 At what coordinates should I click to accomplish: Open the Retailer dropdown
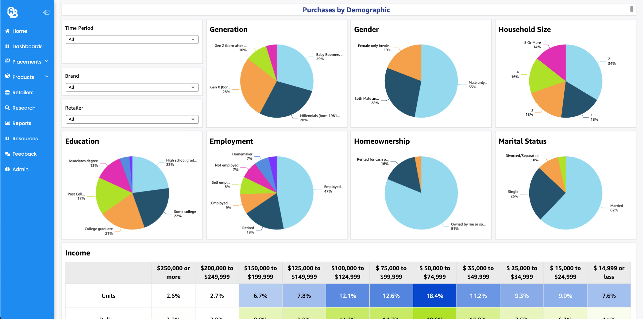click(132, 119)
